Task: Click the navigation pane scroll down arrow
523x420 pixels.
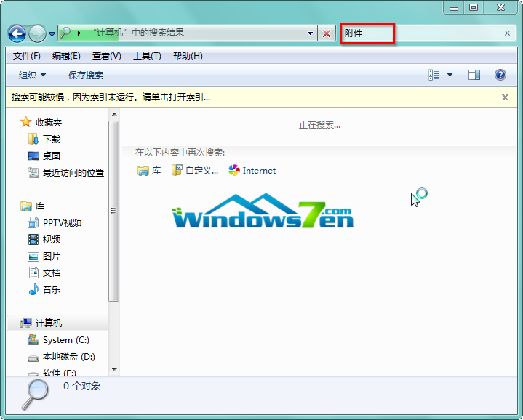Action: coord(114,370)
